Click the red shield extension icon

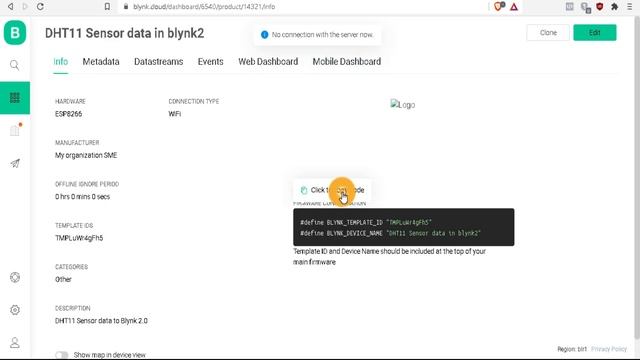(x=600, y=7)
